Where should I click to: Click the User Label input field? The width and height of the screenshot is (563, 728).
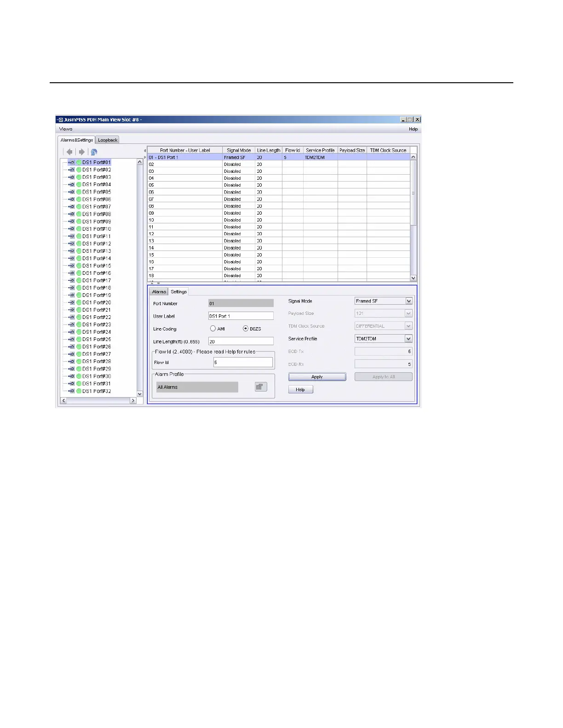[x=241, y=316]
